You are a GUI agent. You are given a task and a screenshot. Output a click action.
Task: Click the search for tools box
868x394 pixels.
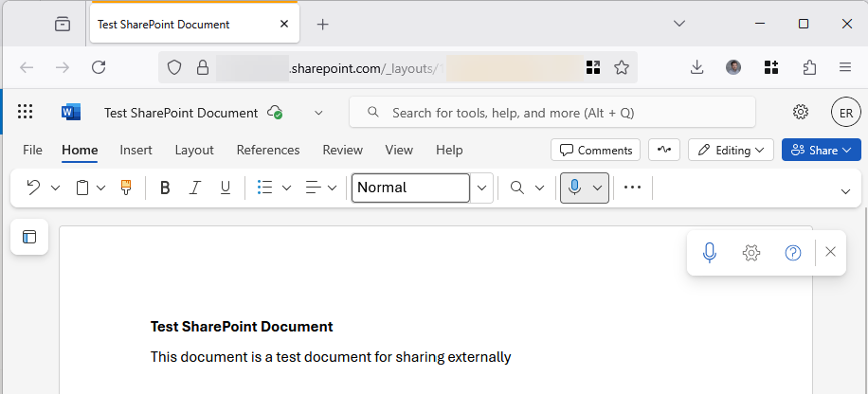[x=552, y=112]
